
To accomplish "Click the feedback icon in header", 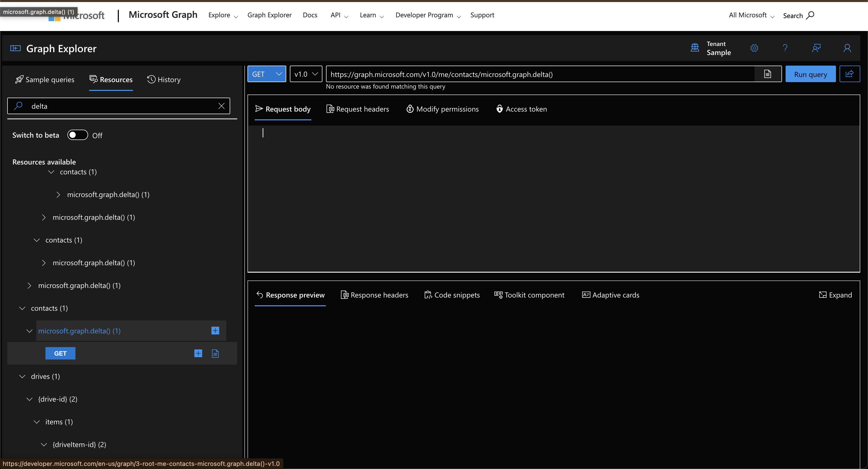I will point(816,48).
